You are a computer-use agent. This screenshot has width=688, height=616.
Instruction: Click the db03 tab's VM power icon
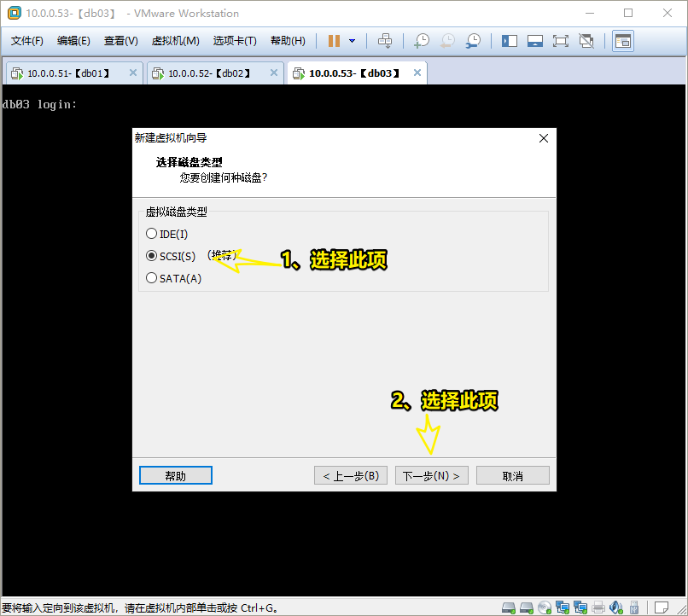tap(299, 73)
